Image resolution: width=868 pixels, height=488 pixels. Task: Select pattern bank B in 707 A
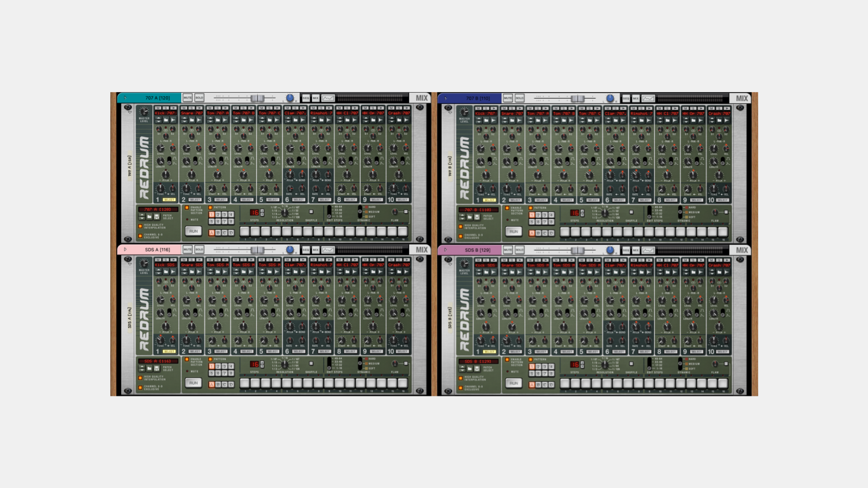tap(218, 233)
